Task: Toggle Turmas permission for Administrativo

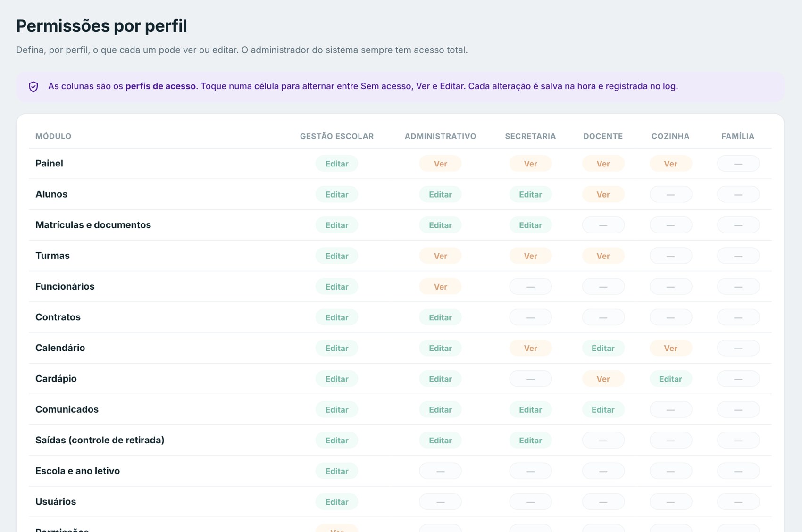Action: click(x=441, y=256)
